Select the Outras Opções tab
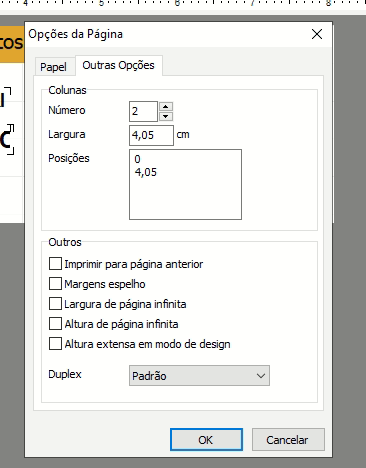Image resolution: width=366 pixels, height=468 pixels. (119, 65)
